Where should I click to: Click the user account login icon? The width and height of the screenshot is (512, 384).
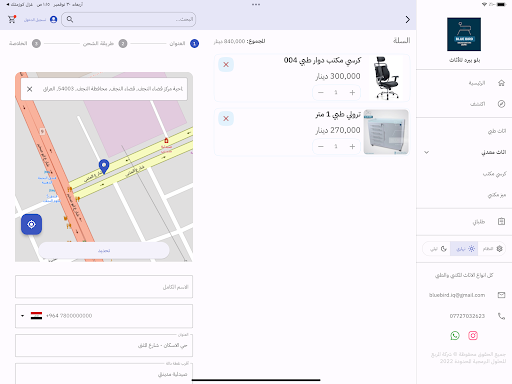(54, 20)
